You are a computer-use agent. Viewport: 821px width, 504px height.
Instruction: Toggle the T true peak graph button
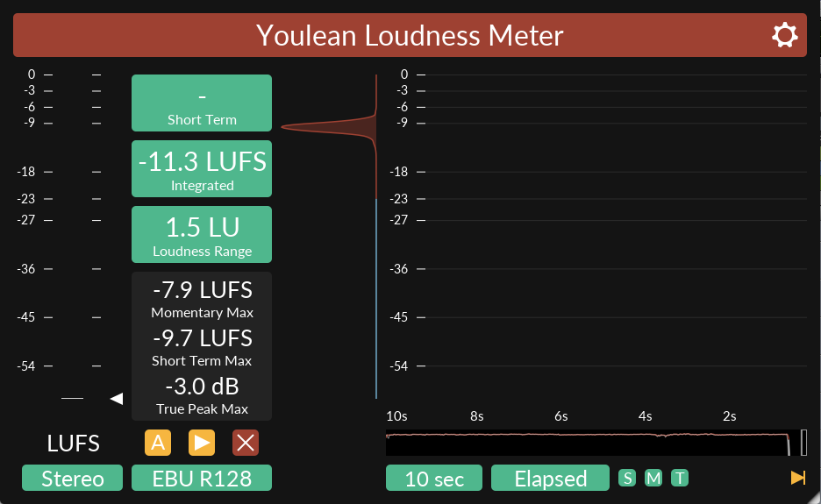680,478
